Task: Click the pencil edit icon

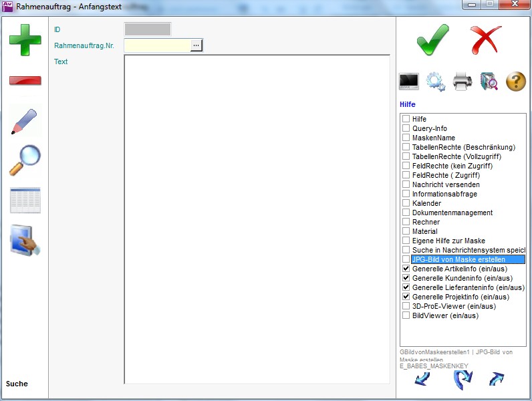Action: [x=25, y=120]
